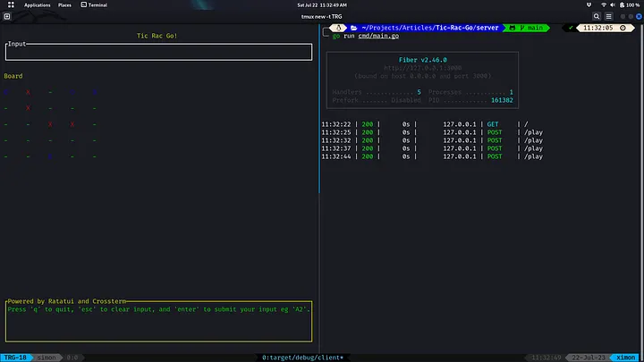
Task: Click the 11:32:05 clock segment in shell prompt
Action: click(x=599, y=28)
